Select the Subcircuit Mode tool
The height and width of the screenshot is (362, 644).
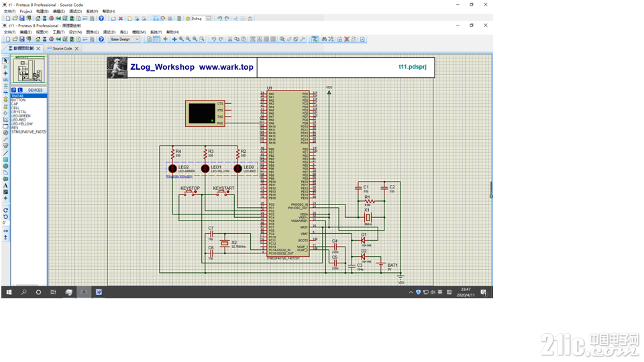coord(5,99)
